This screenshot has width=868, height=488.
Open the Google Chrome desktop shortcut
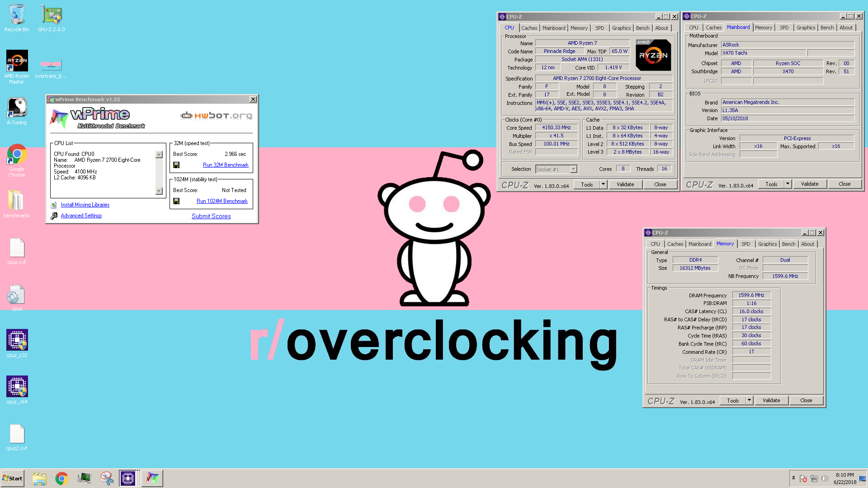17,161
